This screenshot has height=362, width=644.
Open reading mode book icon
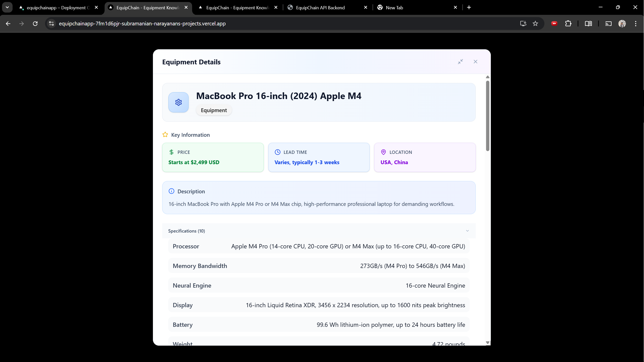[588, 24]
